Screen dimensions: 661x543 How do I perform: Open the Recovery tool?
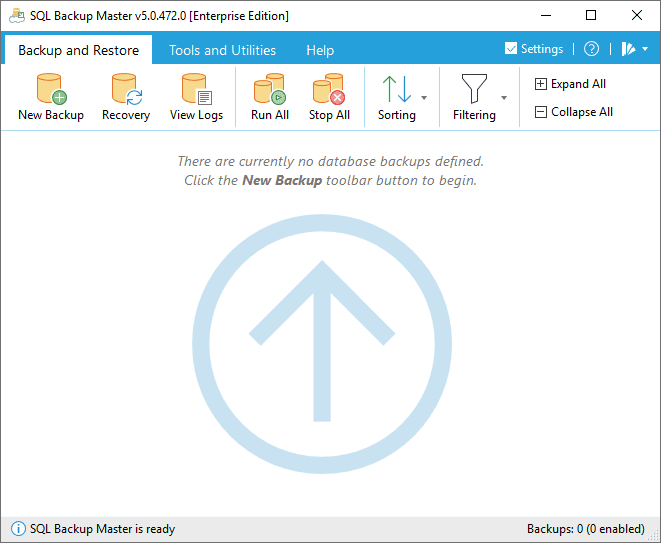pyautogui.click(x=126, y=97)
